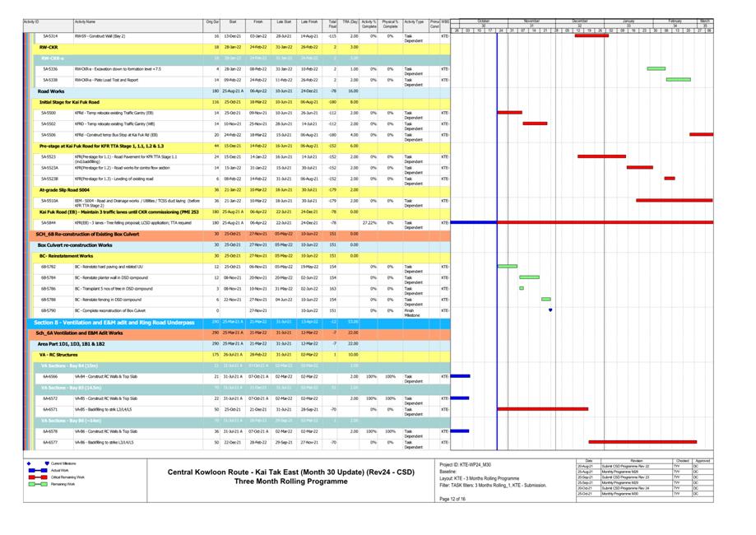Viewport: 756px width, 535px height.
Task: Select activity row SA-5844
Action: coord(49,222)
